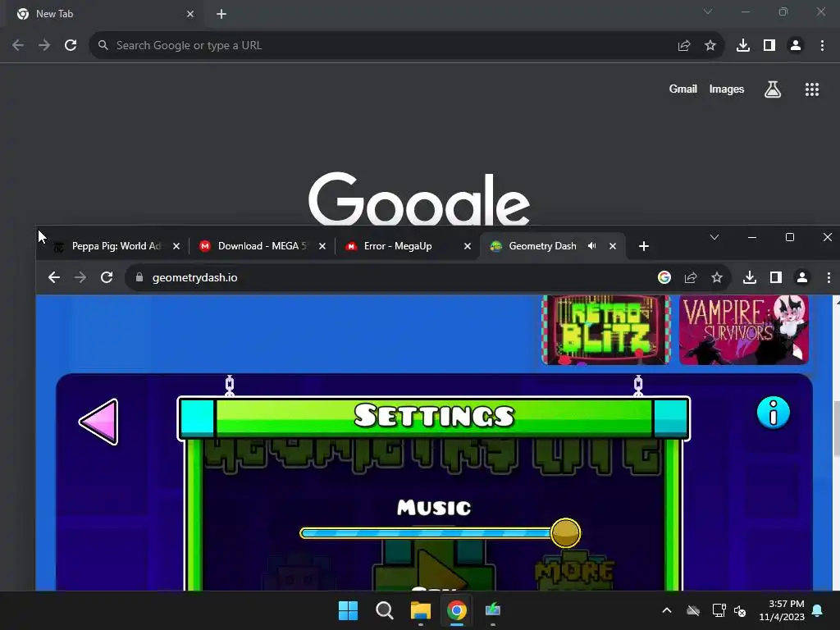Click Google icon in geometrydash.io address bar
The height and width of the screenshot is (630, 840).
pyautogui.click(x=664, y=277)
